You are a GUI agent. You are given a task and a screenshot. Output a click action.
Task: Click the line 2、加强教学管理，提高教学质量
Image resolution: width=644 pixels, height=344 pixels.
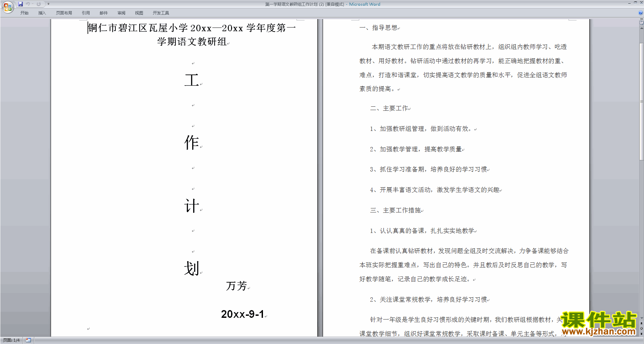click(416, 149)
